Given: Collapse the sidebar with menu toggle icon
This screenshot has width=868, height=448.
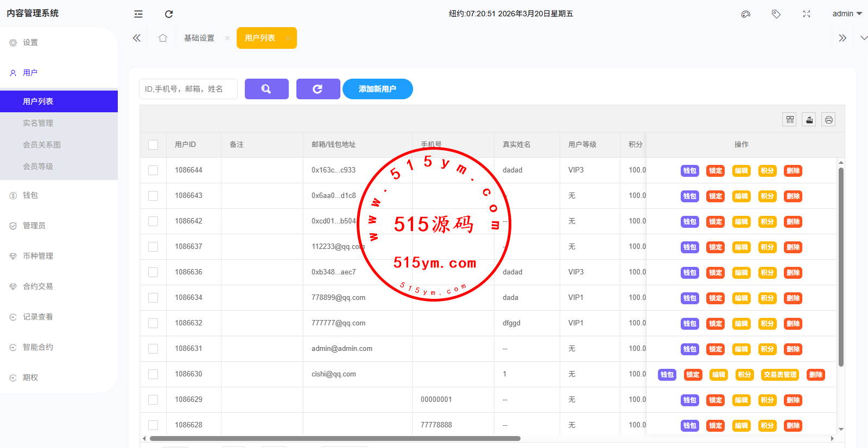Looking at the screenshot, I should pos(138,14).
